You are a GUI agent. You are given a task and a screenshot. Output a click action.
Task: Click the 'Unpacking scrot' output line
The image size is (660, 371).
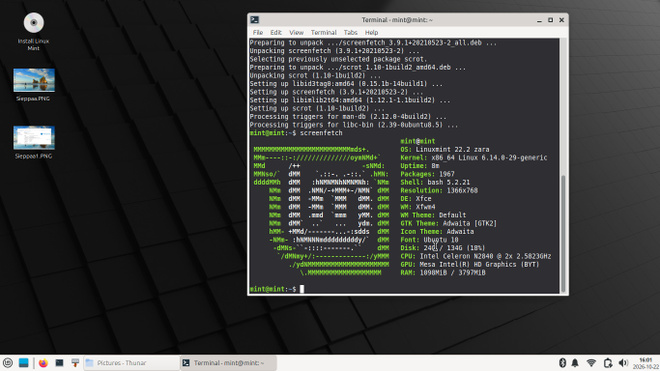click(x=315, y=75)
